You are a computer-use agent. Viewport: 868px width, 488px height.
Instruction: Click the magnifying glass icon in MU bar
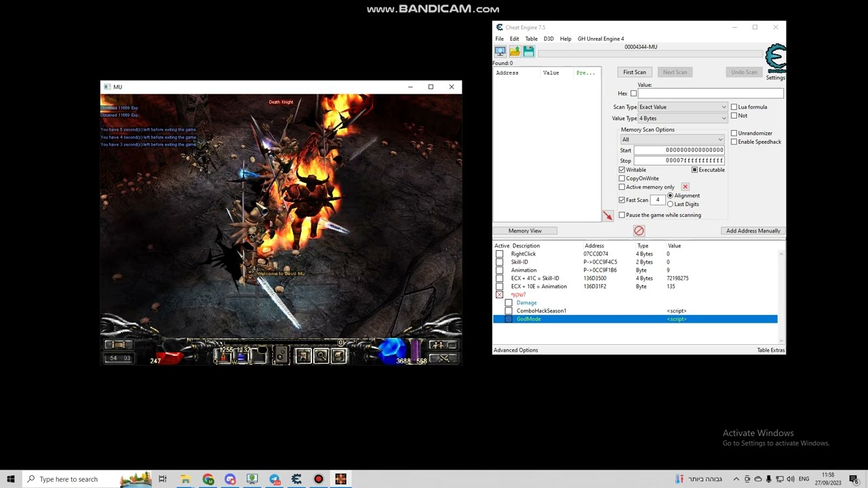pyautogui.click(x=321, y=356)
